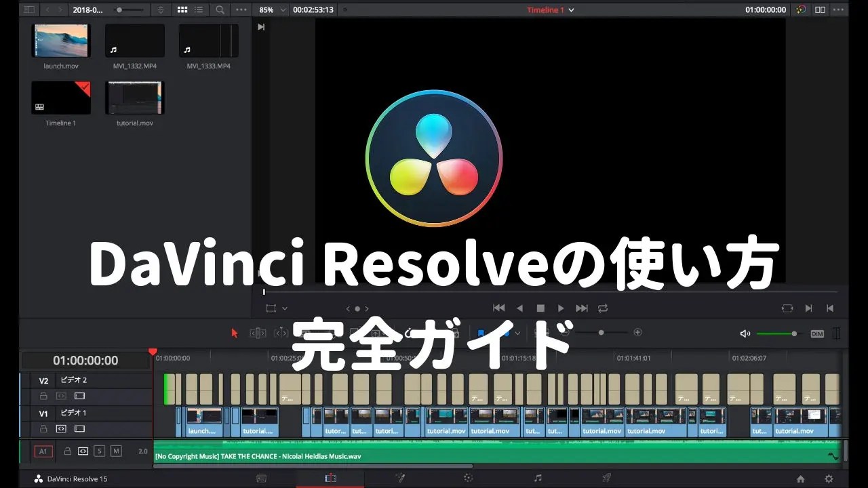Open media pool options three-dot menu

point(241,10)
